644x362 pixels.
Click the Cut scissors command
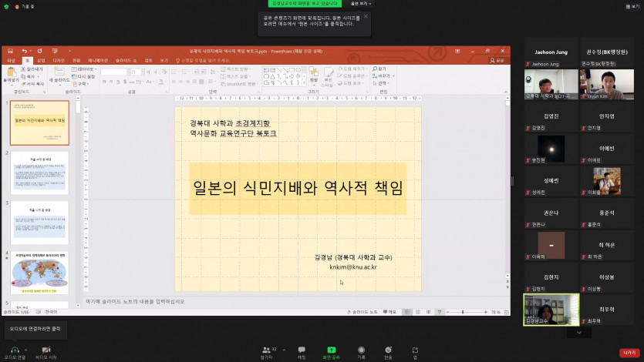[32, 69]
